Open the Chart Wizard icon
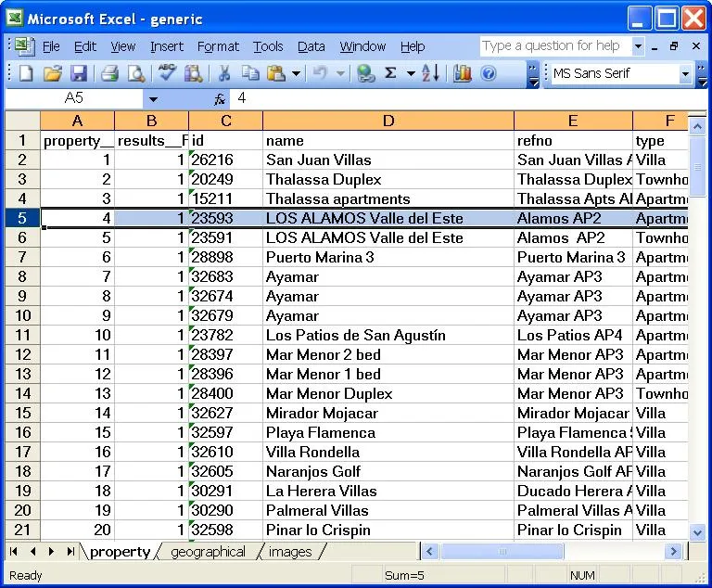 point(462,73)
